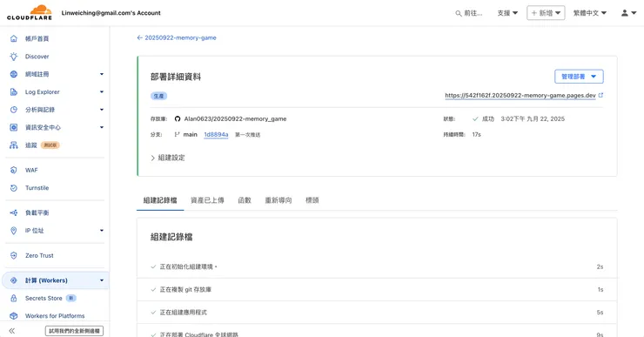Click the load balancing icon
The image size is (644, 337).
point(14,212)
